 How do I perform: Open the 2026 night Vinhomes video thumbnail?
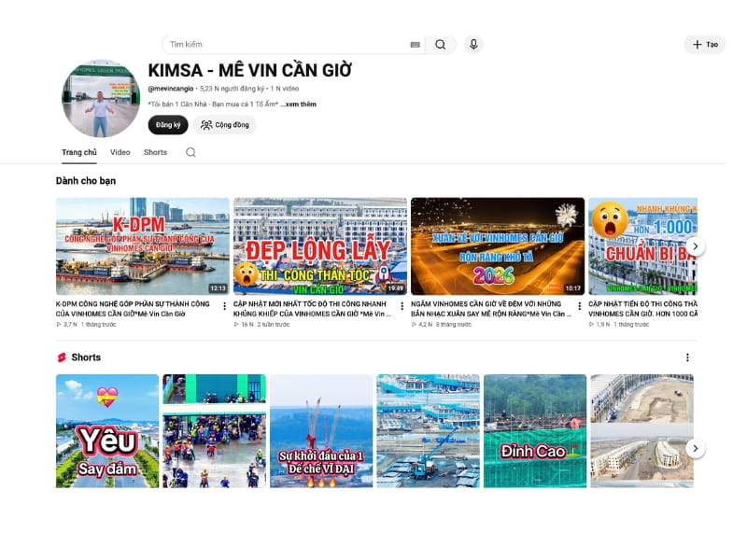point(498,246)
